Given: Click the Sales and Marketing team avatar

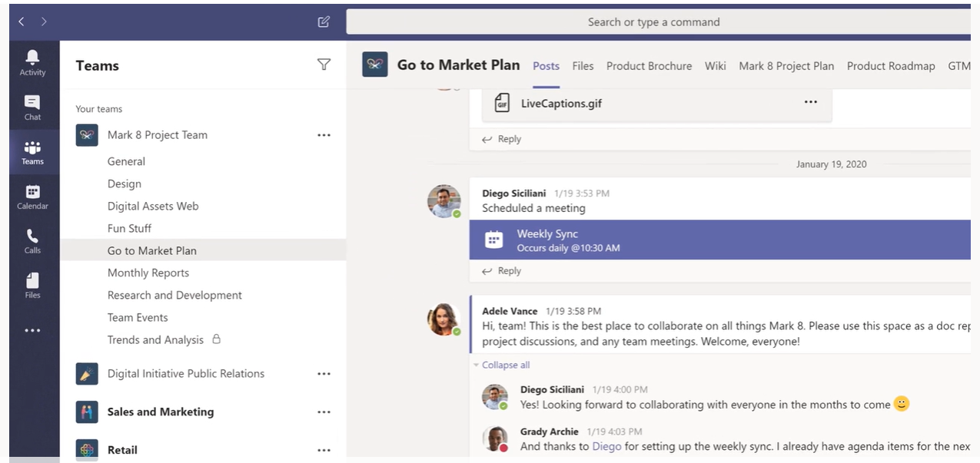Looking at the screenshot, I should (x=87, y=412).
